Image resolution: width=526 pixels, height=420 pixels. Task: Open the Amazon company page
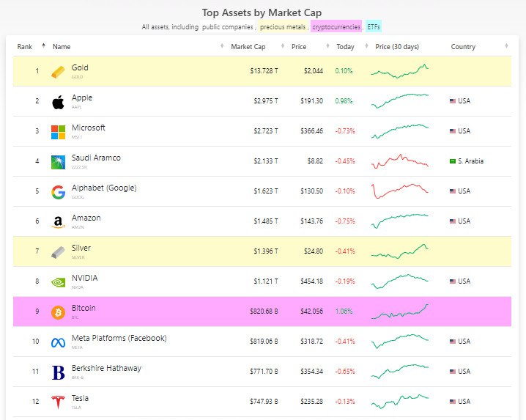86,218
